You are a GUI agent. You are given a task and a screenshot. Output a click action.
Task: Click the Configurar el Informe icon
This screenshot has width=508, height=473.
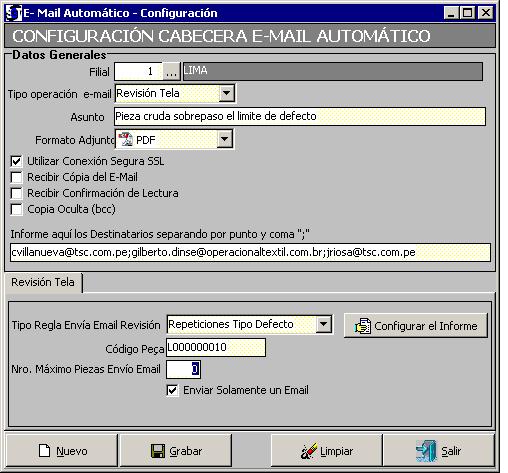coord(363,326)
